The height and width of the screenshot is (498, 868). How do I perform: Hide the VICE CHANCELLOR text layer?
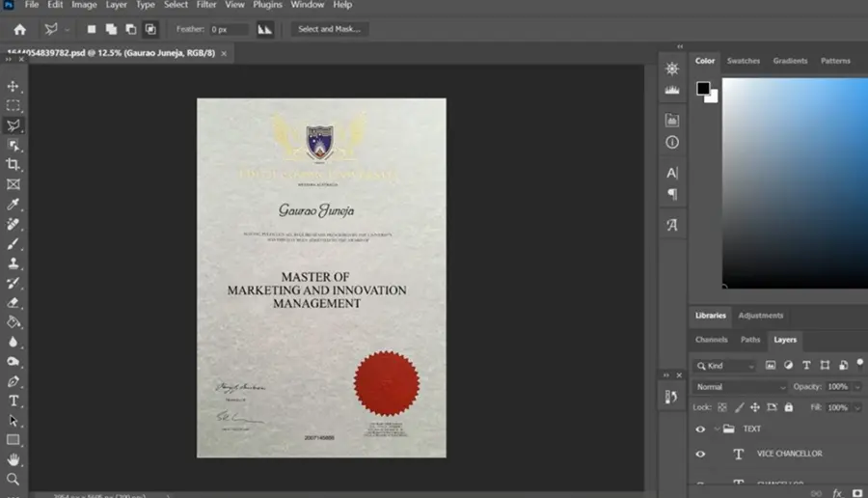tap(700, 454)
